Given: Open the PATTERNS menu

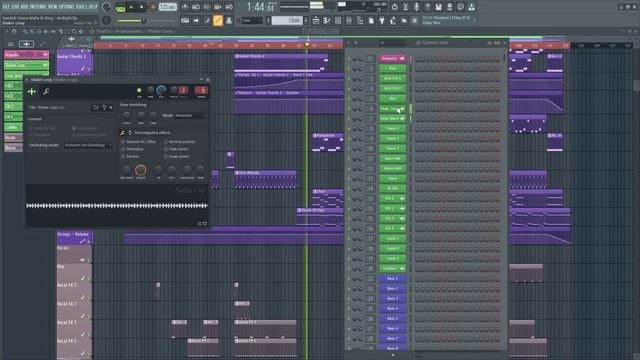Looking at the screenshot, I should 38,7.
